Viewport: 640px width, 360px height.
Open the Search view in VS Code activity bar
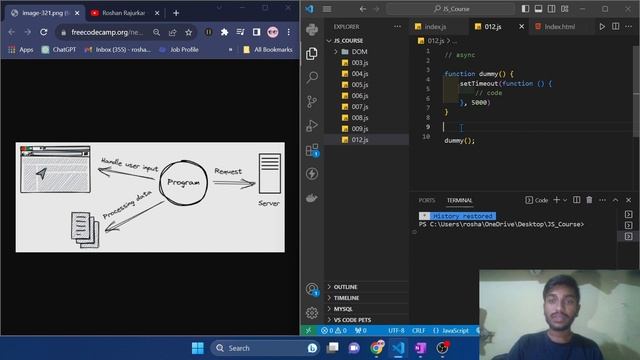(x=312, y=77)
